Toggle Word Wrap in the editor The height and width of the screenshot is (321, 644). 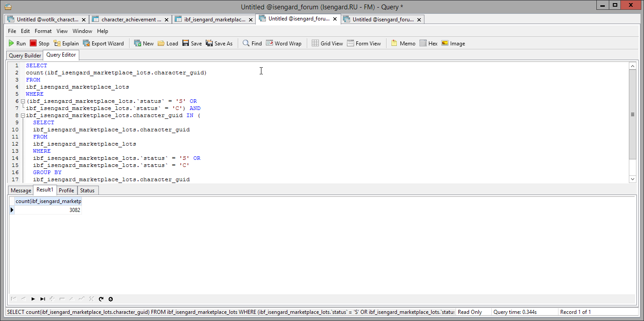coord(284,43)
